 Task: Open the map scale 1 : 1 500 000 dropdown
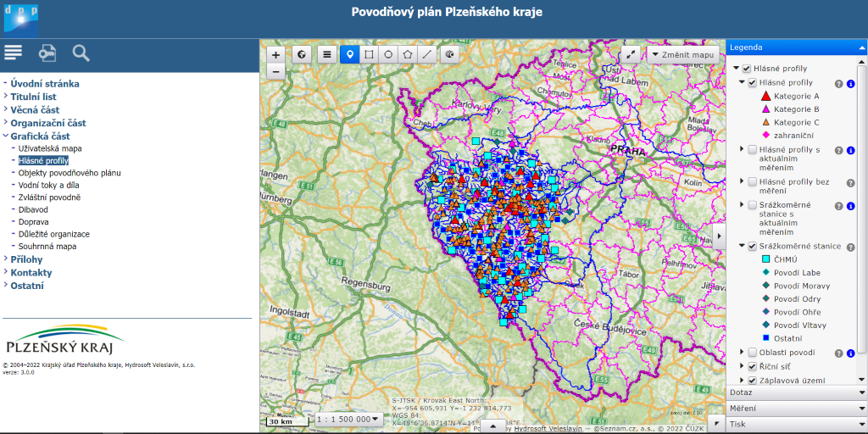point(348,419)
